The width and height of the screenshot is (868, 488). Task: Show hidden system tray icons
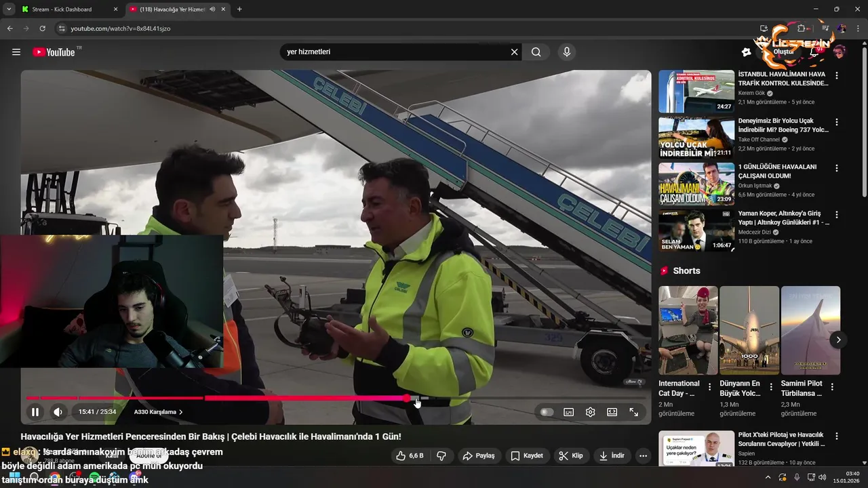point(766,477)
